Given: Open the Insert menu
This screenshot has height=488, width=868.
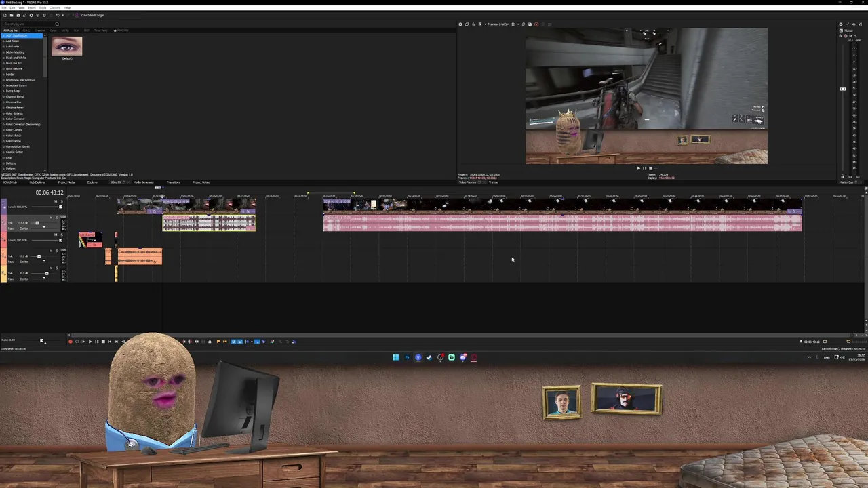Looking at the screenshot, I should [x=32, y=8].
